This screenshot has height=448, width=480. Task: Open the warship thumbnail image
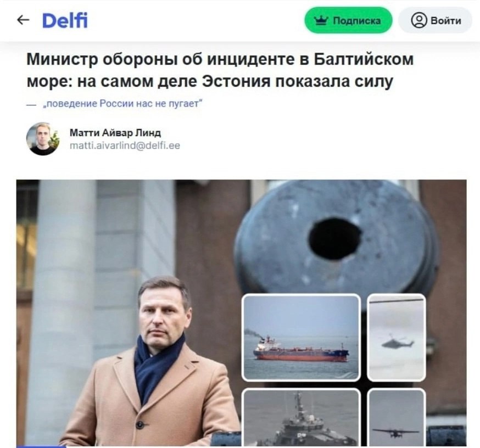[x=301, y=417]
